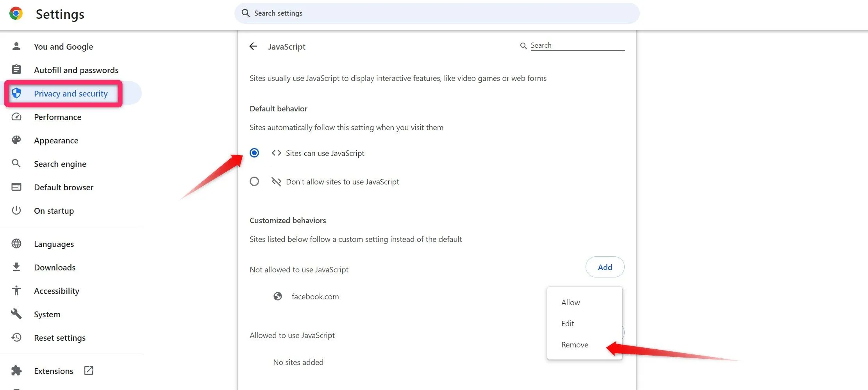
Task: Choose Allow in the context menu
Action: coord(585,302)
